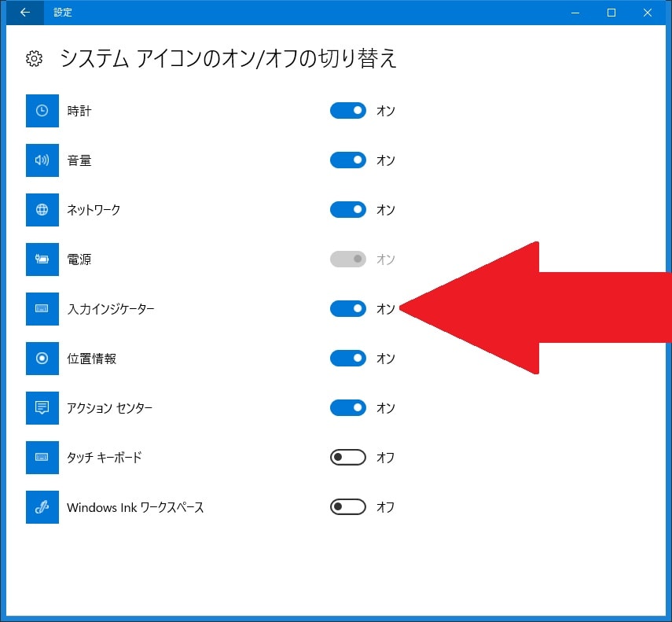Click the touch keyboard icon tile
Viewport: 672px width, 622px height.
click(x=42, y=458)
